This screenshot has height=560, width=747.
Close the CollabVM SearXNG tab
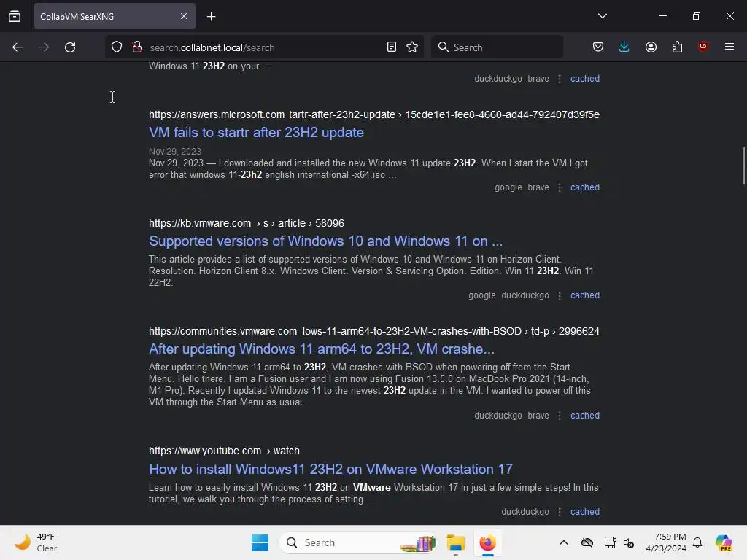tap(184, 16)
